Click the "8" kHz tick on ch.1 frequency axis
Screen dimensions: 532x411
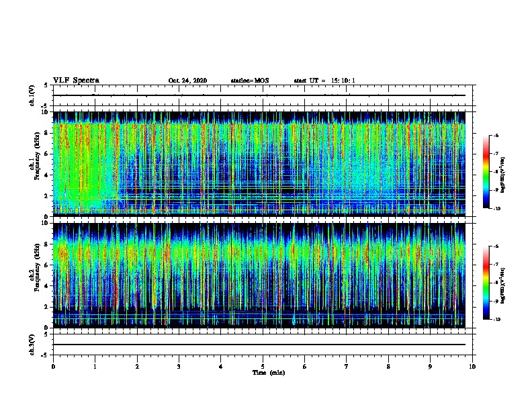pos(46,133)
